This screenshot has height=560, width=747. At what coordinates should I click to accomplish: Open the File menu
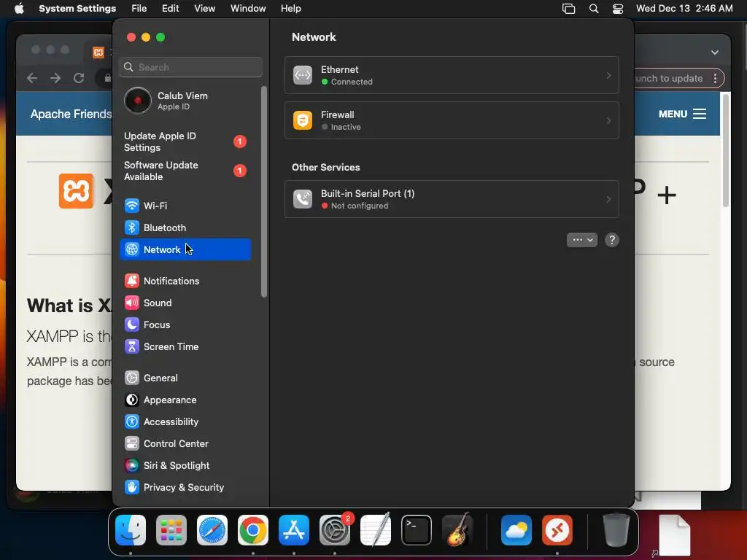tap(139, 8)
